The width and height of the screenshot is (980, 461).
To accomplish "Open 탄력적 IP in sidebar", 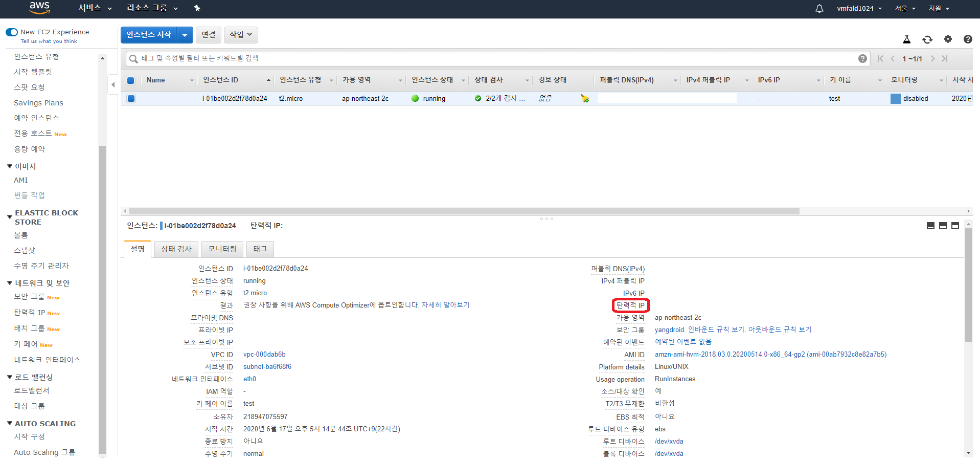I will click(30, 313).
